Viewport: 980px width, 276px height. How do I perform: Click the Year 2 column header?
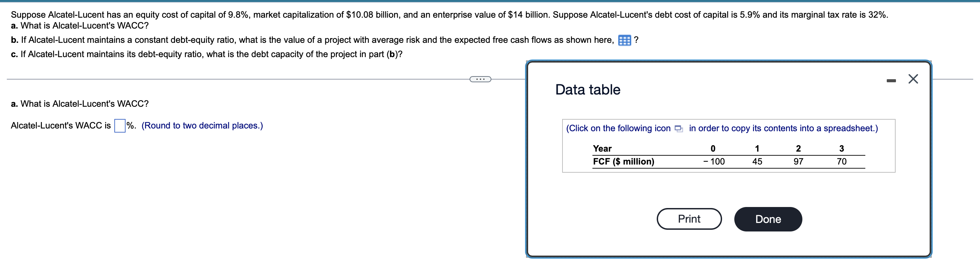pyautogui.click(x=798, y=149)
